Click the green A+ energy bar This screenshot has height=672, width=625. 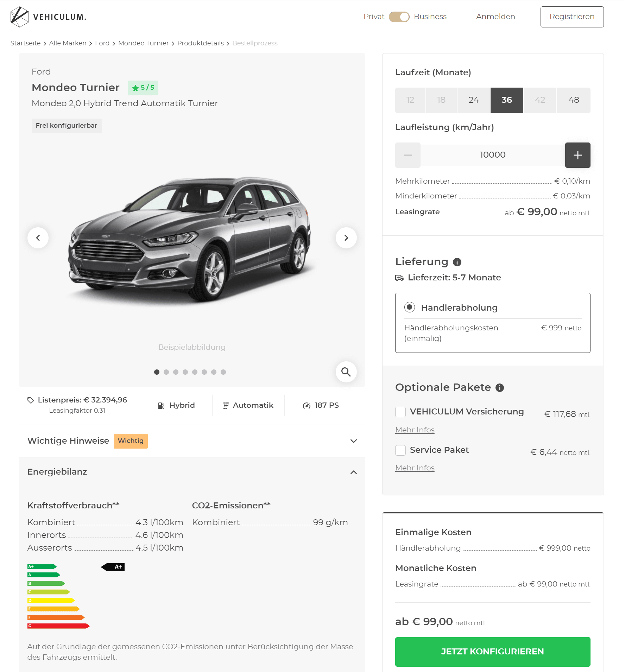click(42, 567)
